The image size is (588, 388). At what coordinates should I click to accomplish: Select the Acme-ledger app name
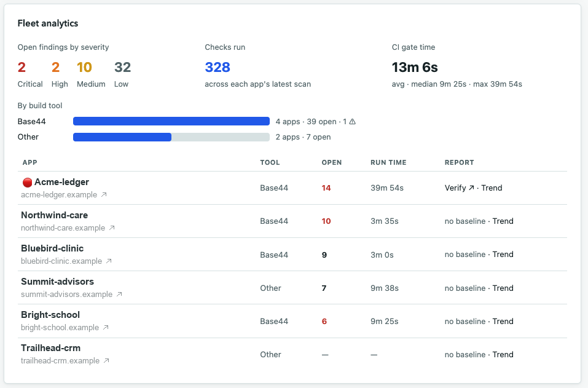62,182
